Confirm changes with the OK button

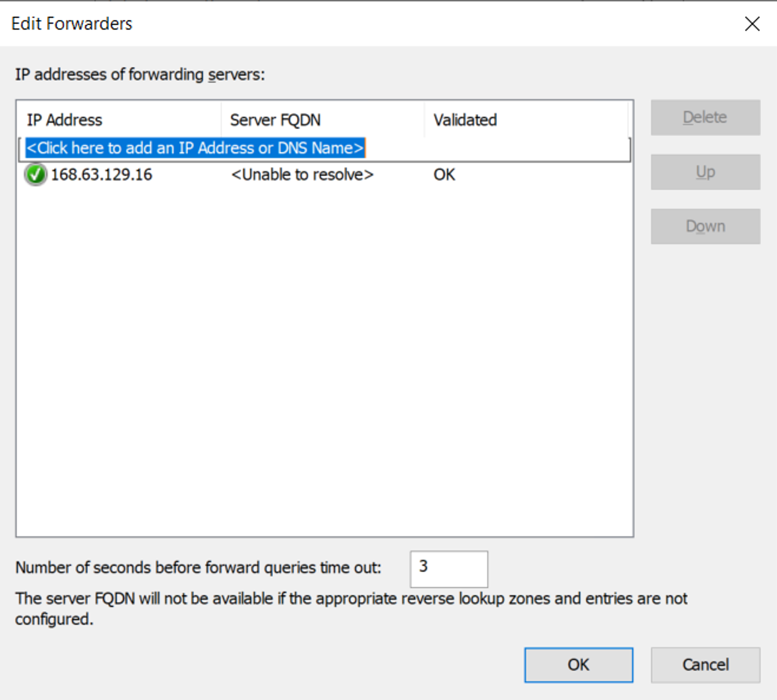578,665
